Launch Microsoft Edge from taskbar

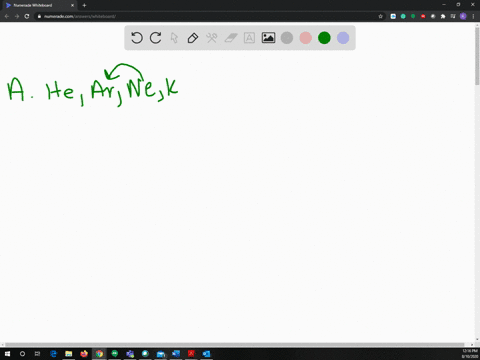53,354
